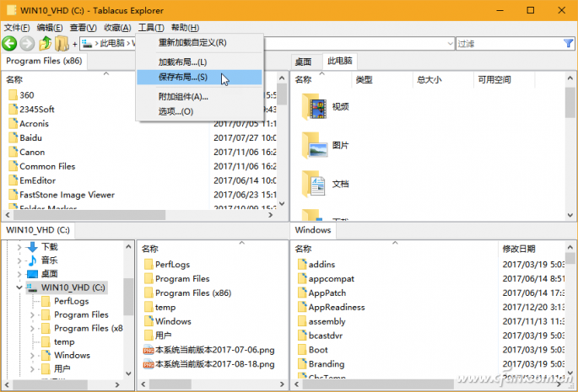Expand the 音乐 tree node
578x392 pixels.
(x=19, y=260)
